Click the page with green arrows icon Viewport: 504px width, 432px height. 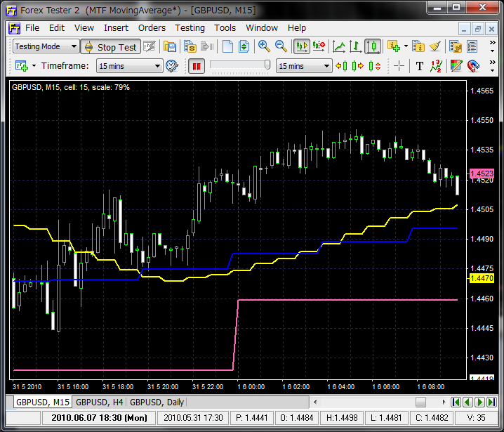[x=244, y=46]
